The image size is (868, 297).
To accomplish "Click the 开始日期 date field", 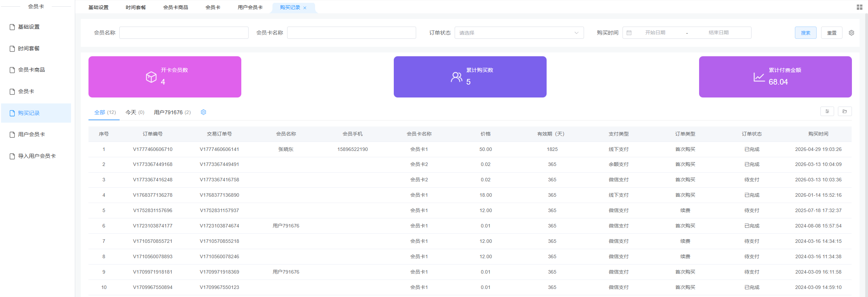I will (x=655, y=32).
